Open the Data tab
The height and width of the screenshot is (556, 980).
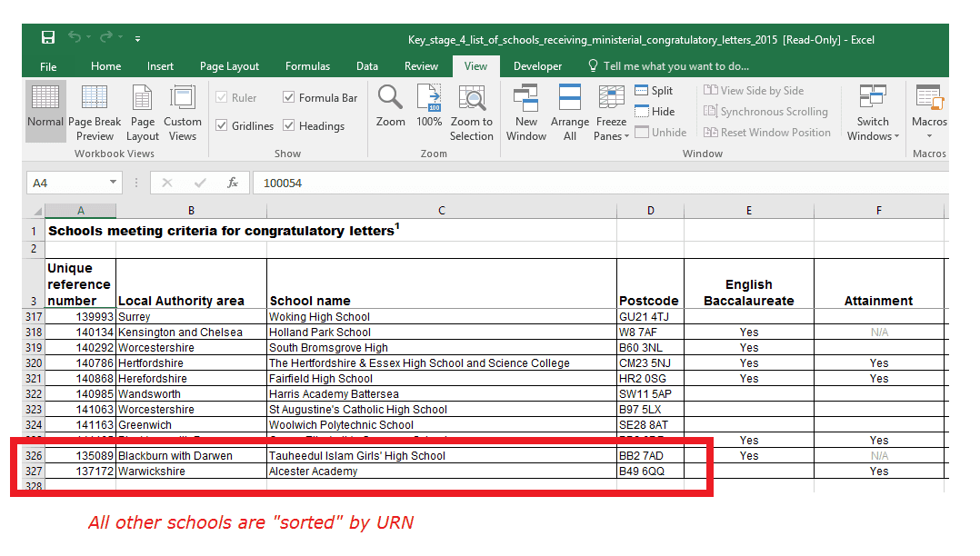click(367, 66)
